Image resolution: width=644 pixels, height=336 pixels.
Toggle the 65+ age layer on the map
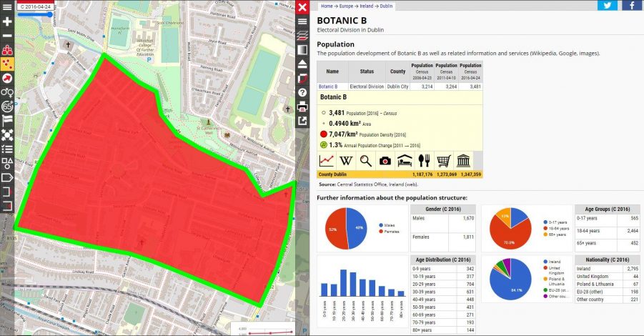tap(7, 107)
